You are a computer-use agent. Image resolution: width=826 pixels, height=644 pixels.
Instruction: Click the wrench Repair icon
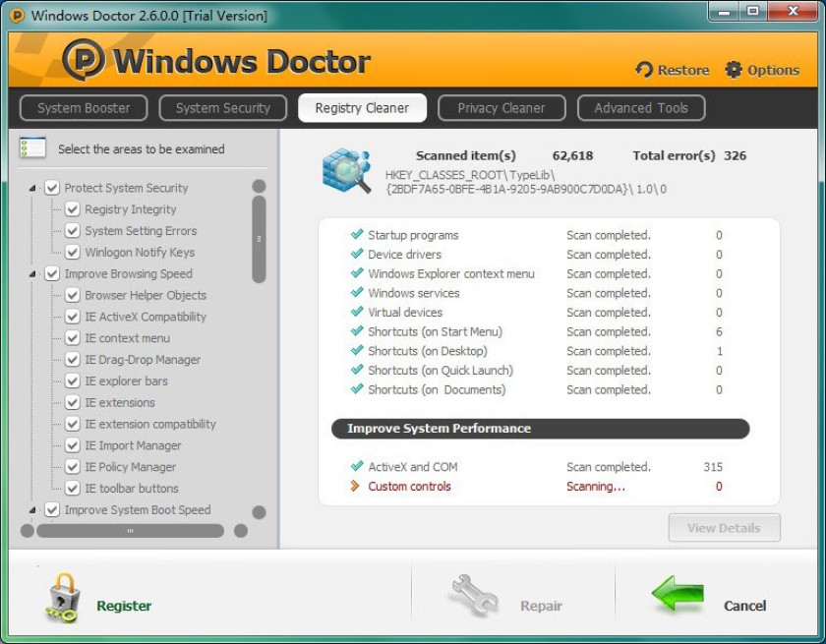coord(474,595)
